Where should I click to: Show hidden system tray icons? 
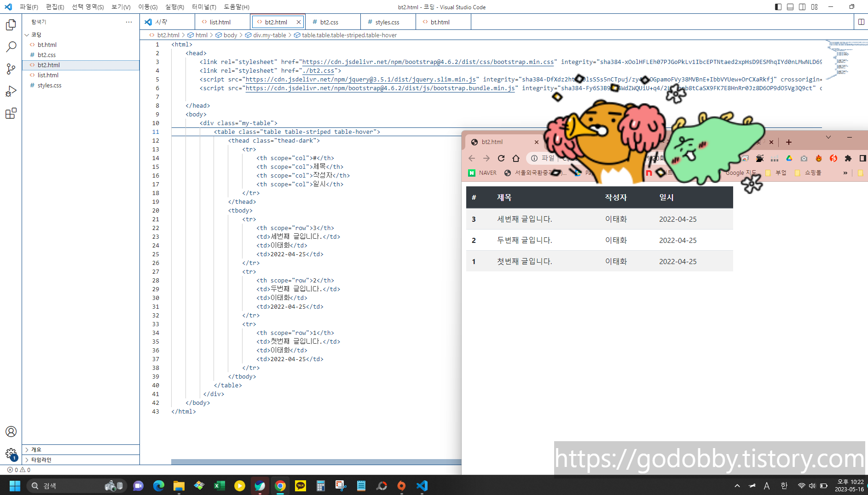tap(737, 486)
